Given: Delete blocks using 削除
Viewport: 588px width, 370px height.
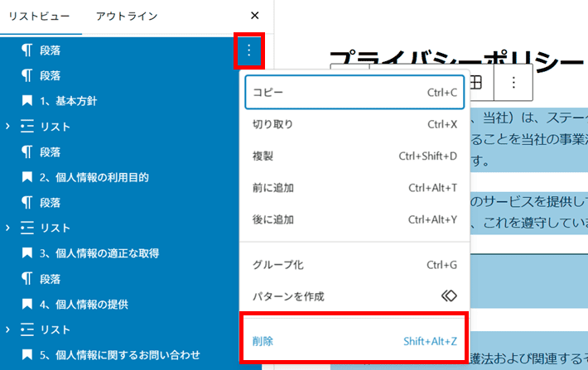Looking at the screenshot, I should pyautogui.click(x=354, y=342).
